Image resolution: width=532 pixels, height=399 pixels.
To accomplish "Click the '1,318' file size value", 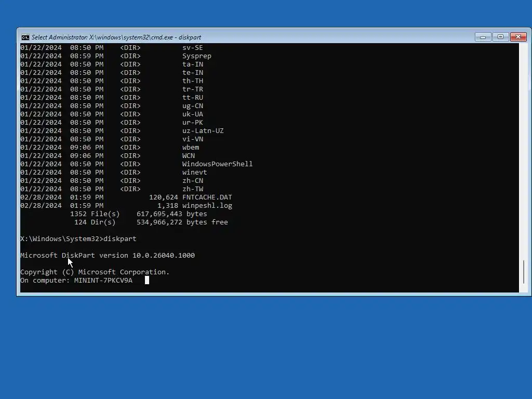I will (168, 206).
